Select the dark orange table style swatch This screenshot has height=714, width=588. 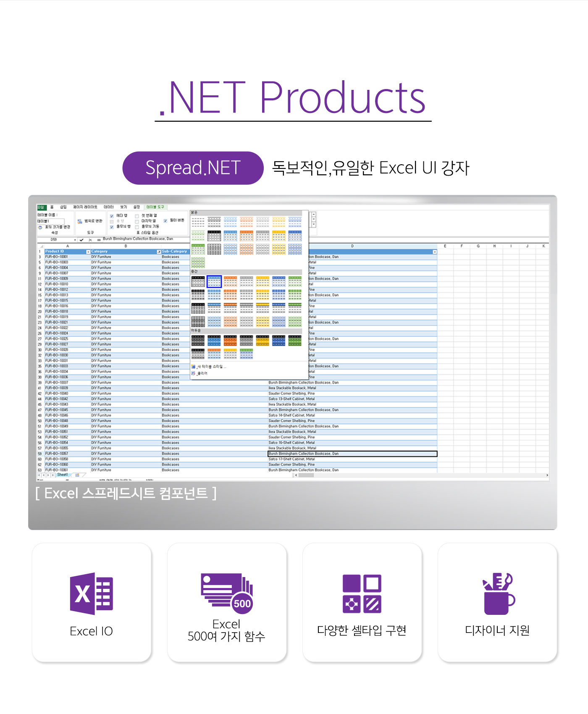coord(230,340)
